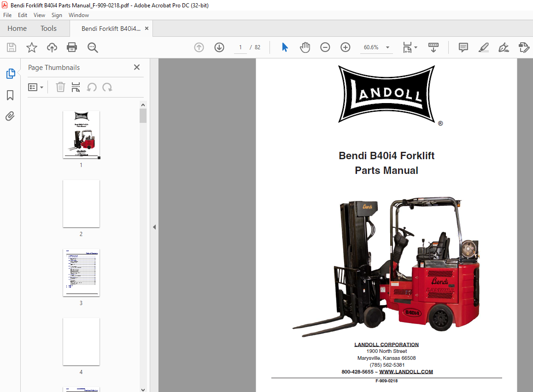The image size is (533, 392).
Task: Go to next page arrow
Action: click(x=219, y=47)
